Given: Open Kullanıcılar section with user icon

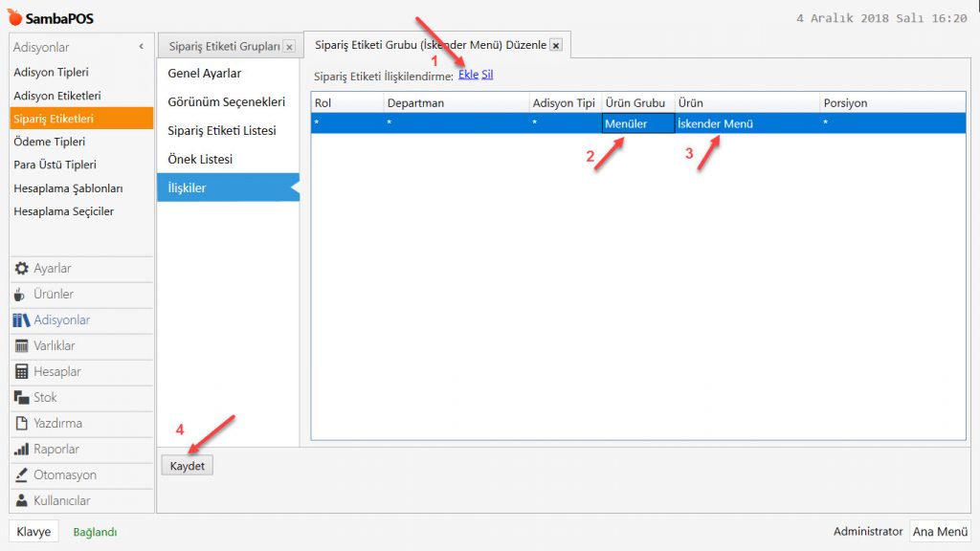Looking at the screenshot, I should [22, 501].
